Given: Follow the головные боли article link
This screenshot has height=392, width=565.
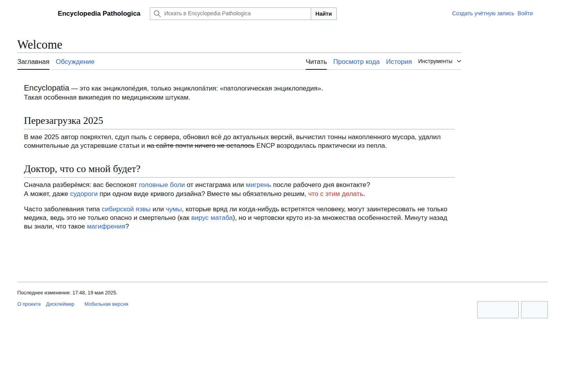Looking at the screenshot, I should click(x=162, y=185).
